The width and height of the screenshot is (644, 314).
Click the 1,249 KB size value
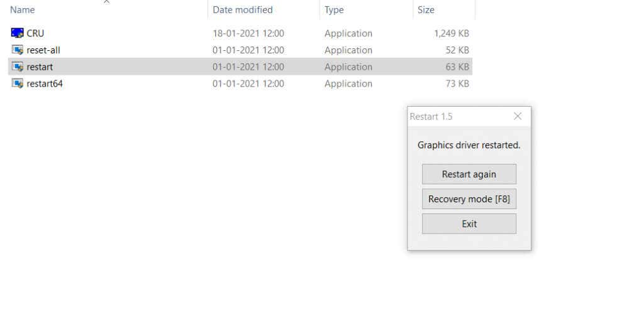coord(452,33)
